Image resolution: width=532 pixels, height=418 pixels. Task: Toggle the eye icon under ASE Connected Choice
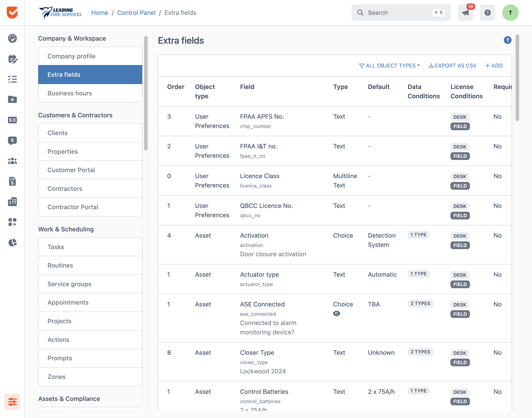point(337,313)
